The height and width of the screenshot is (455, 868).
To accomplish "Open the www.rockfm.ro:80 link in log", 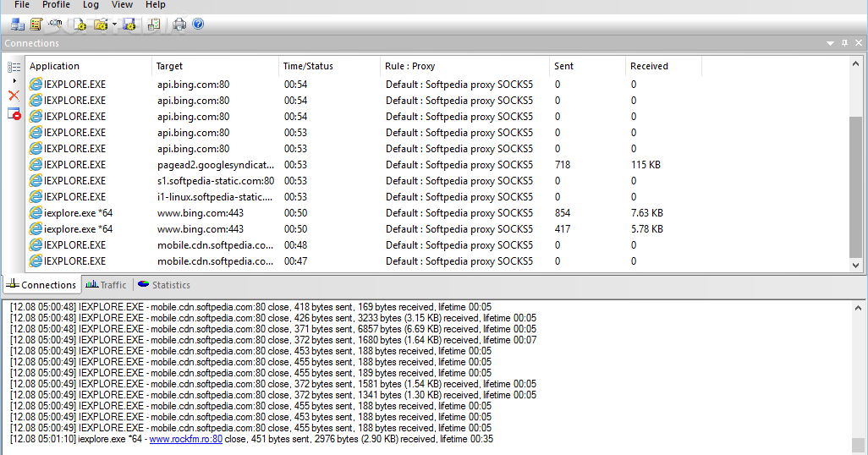I will point(186,439).
